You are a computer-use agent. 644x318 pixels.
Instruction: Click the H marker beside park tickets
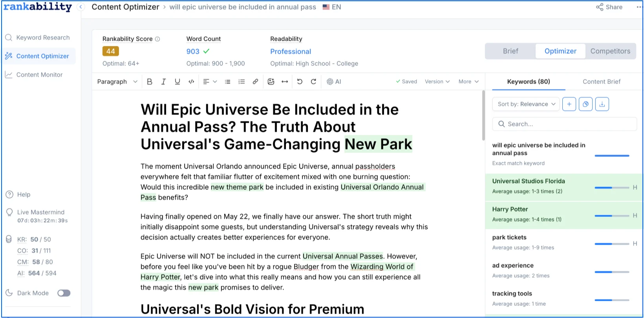point(635,243)
